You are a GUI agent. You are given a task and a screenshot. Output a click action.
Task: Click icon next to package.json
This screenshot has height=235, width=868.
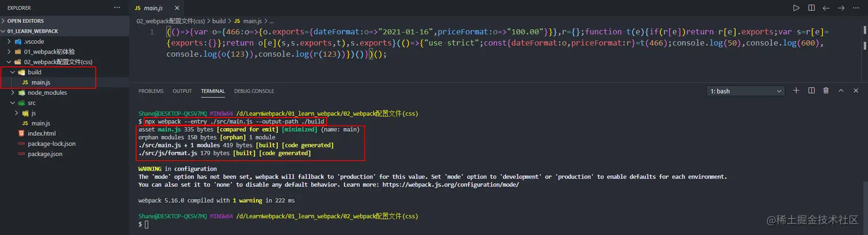click(x=22, y=154)
